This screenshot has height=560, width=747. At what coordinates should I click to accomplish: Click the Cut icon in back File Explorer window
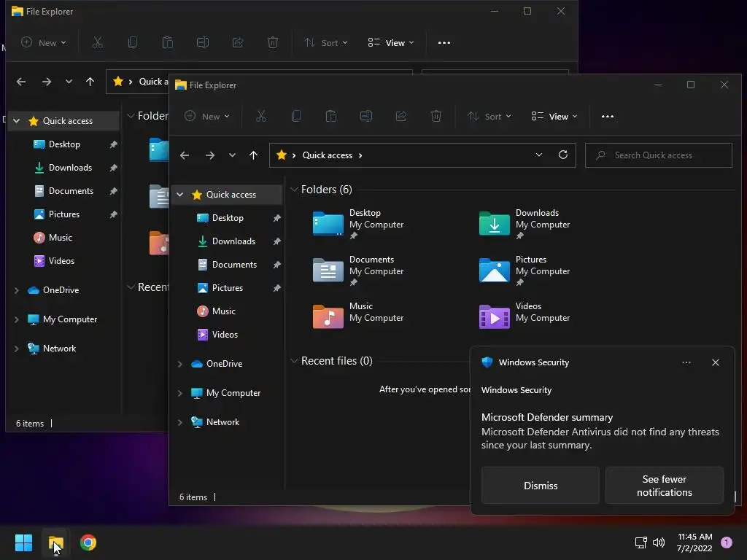click(98, 43)
